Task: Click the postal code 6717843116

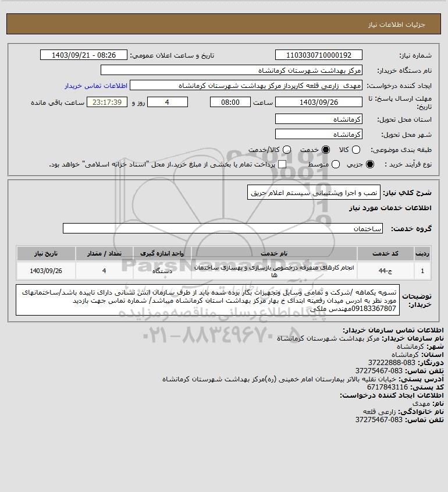Action: click(x=387, y=387)
